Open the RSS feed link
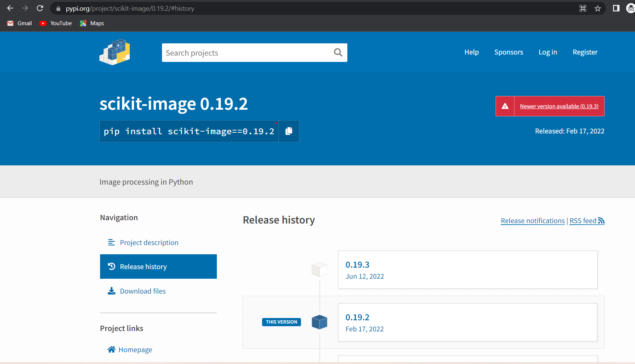 click(x=587, y=221)
